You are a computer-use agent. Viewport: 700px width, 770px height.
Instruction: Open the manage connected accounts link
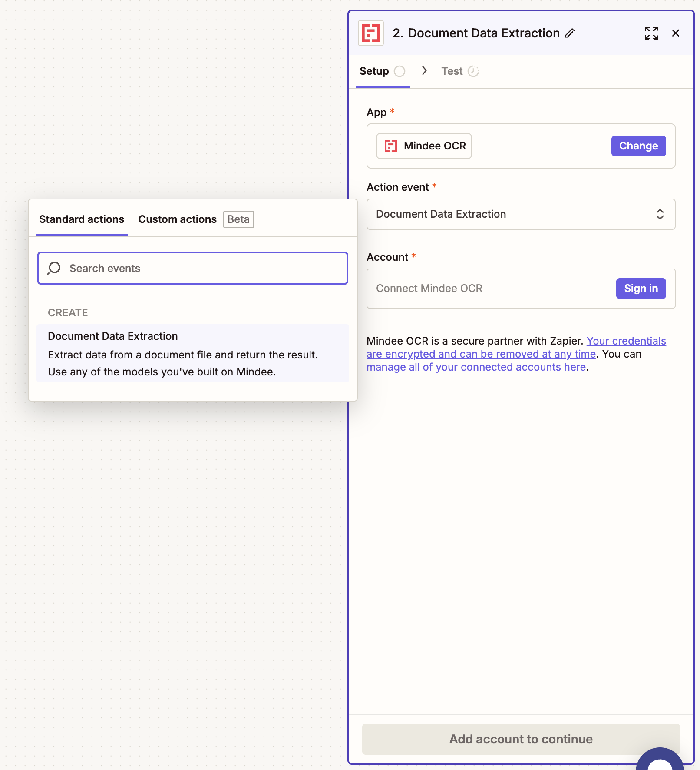tap(476, 367)
